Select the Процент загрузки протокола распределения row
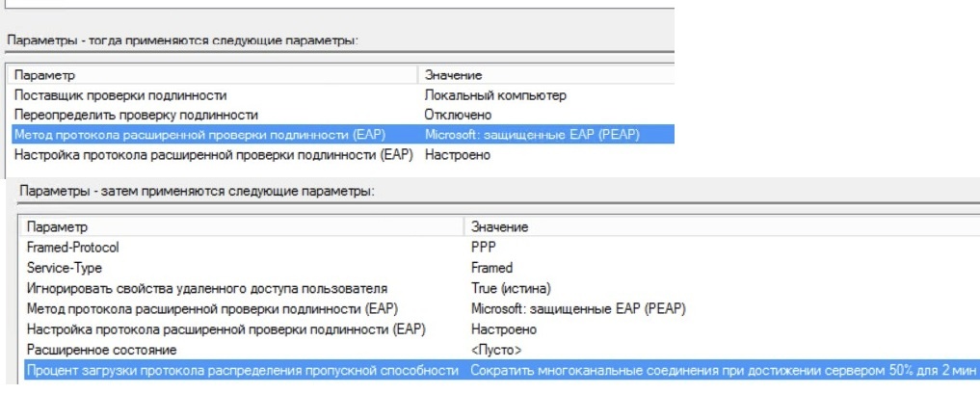Screen dimensions: 980x394 [500, 370]
